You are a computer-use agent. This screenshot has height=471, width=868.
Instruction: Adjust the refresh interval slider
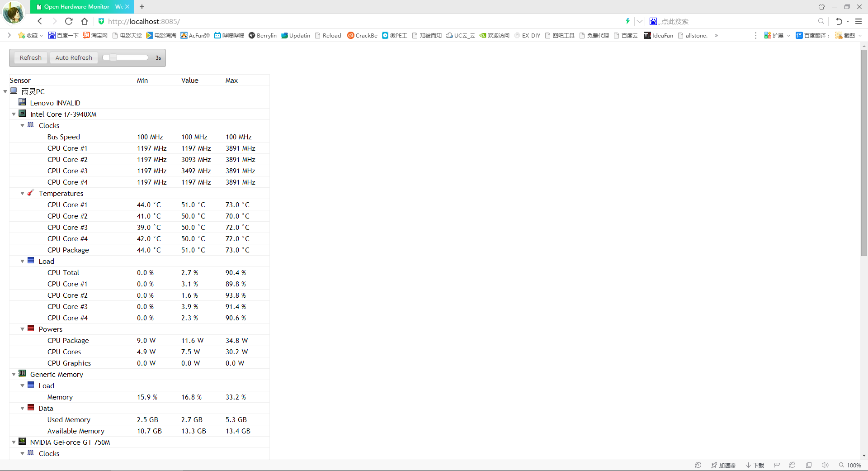(125, 57)
